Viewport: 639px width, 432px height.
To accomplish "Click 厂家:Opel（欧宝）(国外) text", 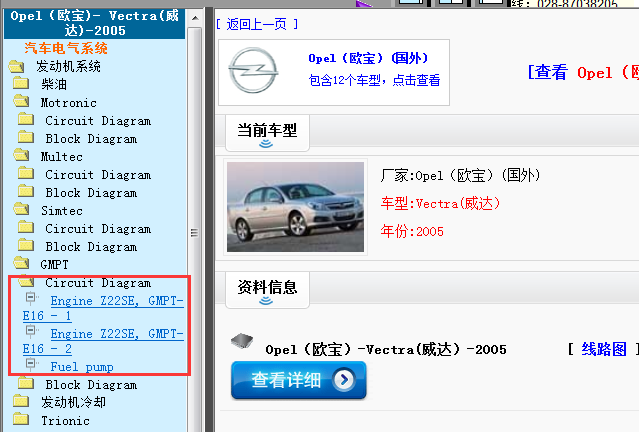I will pos(461,176).
